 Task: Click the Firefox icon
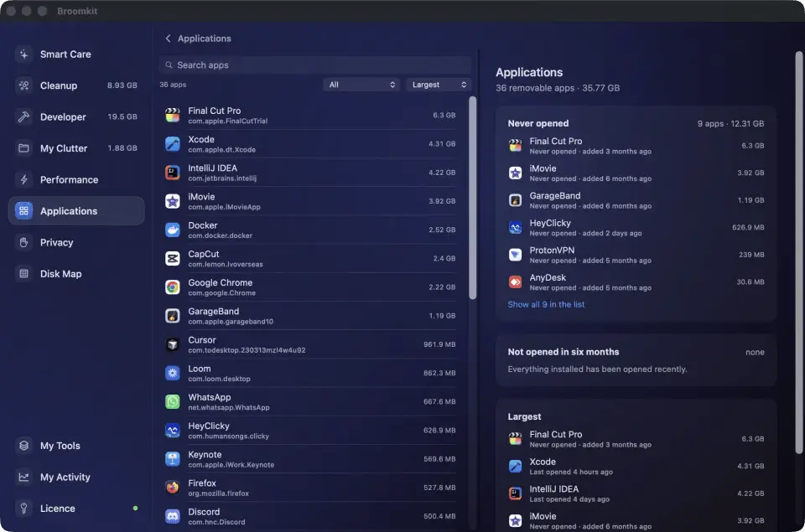click(173, 488)
